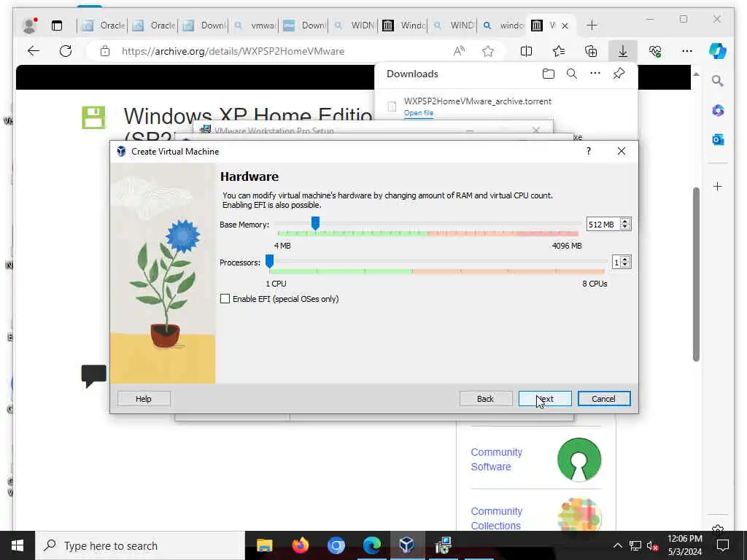
Task: Open Firefox from taskbar
Action: [300, 545]
